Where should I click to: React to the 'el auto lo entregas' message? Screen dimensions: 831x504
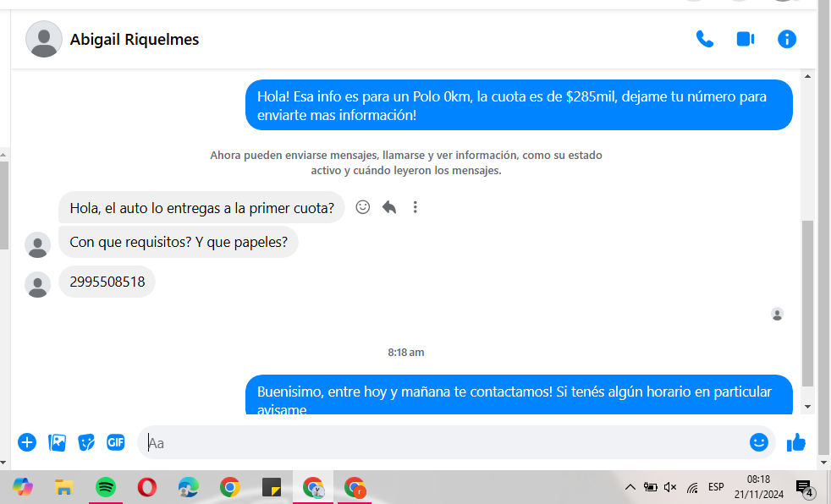[x=363, y=207]
